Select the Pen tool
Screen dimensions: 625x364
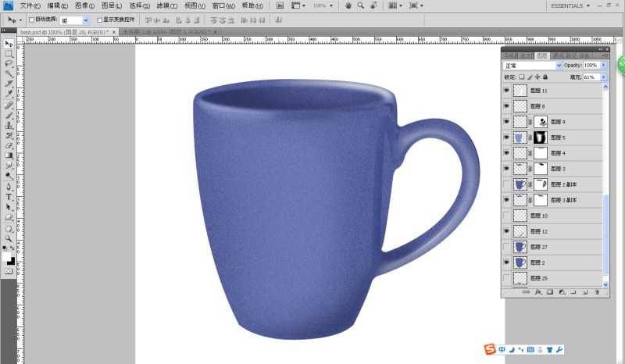[x=9, y=187]
